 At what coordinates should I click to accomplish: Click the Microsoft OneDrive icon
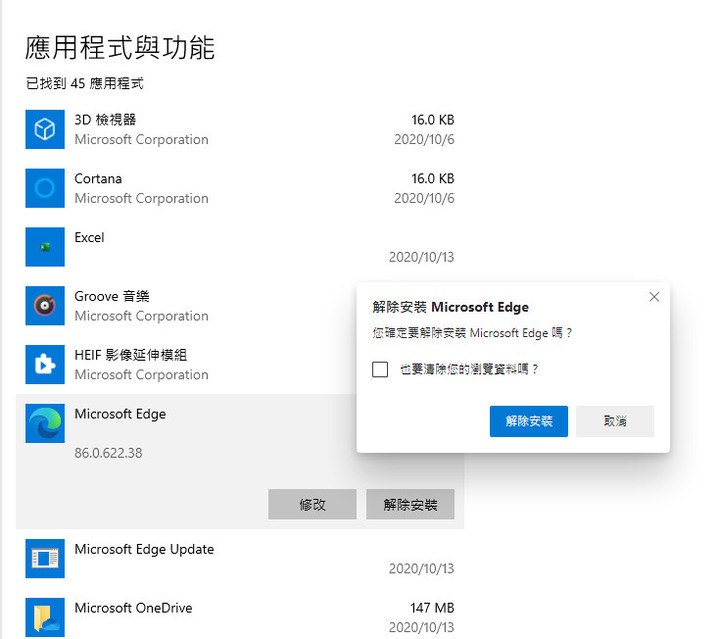[45, 617]
